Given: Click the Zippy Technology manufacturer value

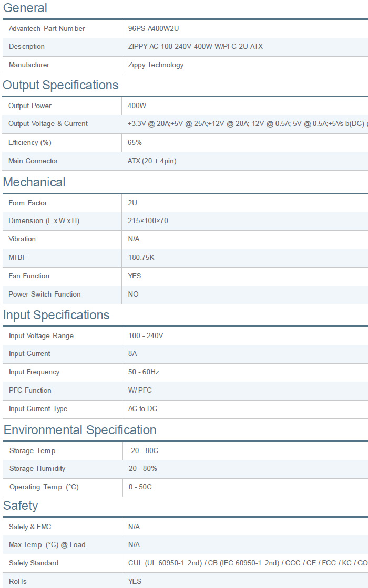Looking at the screenshot, I should (x=156, y=65).
